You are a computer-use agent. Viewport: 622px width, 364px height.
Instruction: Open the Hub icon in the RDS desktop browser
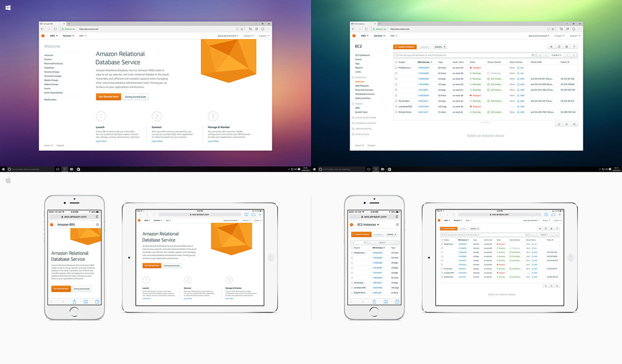pos(250,29)
